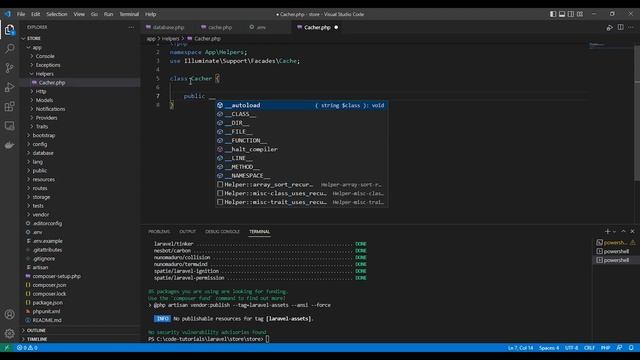Image resolution: width=640 pixels, height=360 pixels.
Task: Click the feedback icon in status bar
Action: [619, 348]
